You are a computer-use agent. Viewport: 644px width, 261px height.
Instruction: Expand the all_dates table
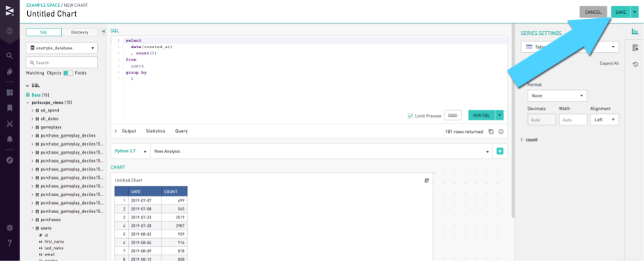pos(33,119)
